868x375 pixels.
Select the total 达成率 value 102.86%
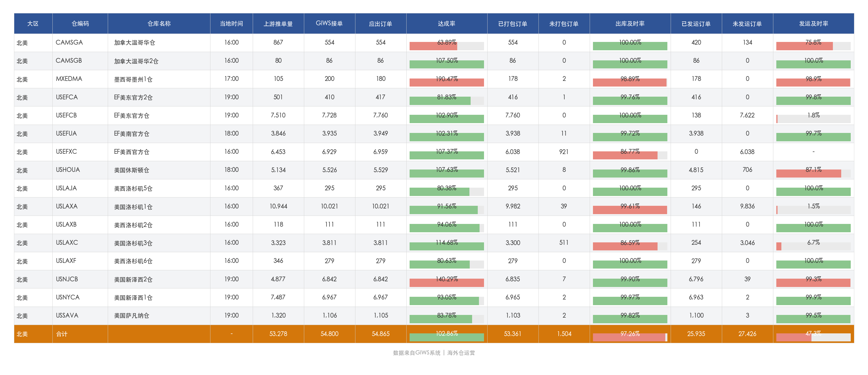click(447, 333)
